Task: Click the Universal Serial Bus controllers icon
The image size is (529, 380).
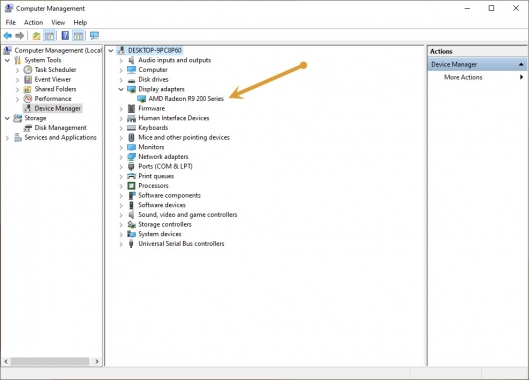Action: 131,244
